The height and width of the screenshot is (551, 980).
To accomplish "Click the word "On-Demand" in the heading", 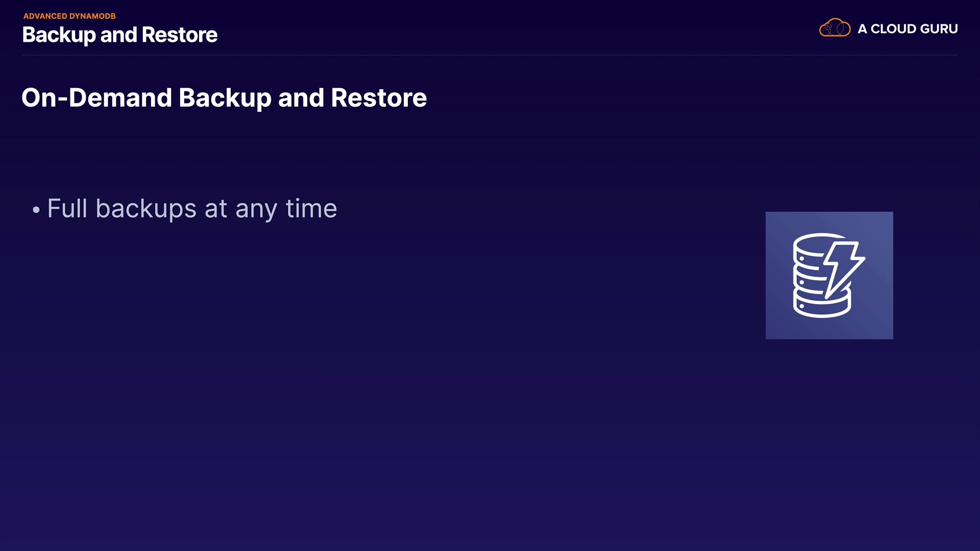I will click(96, 97).
